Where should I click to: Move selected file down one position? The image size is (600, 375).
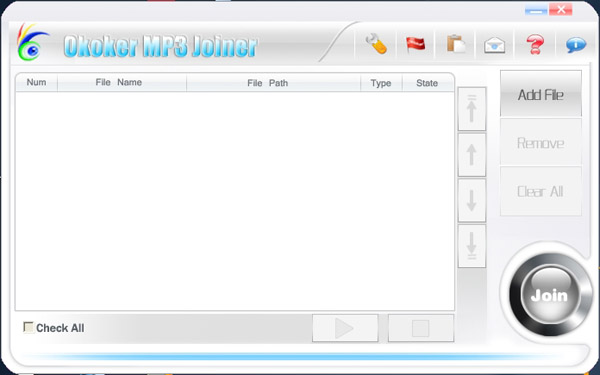(x=472, y=200)
